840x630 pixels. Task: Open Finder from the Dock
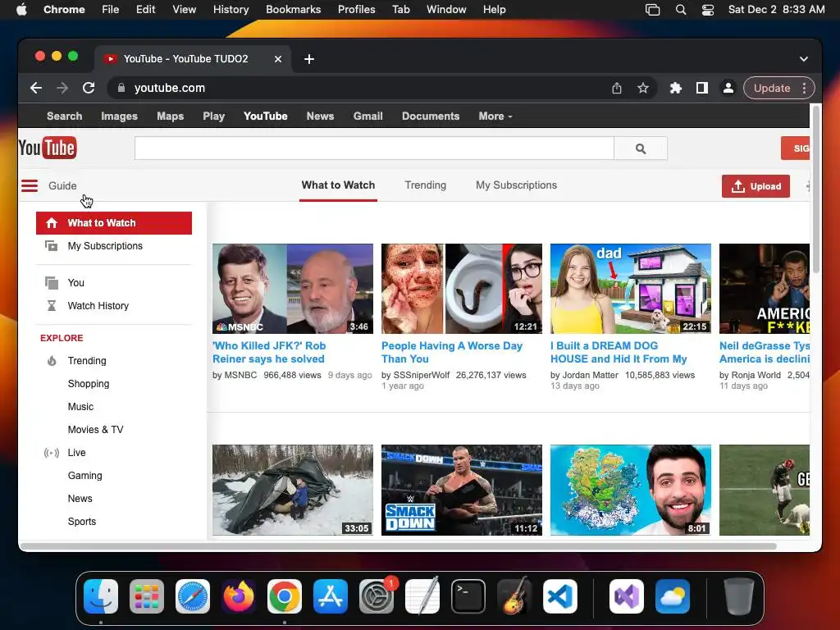pos(101,596)
